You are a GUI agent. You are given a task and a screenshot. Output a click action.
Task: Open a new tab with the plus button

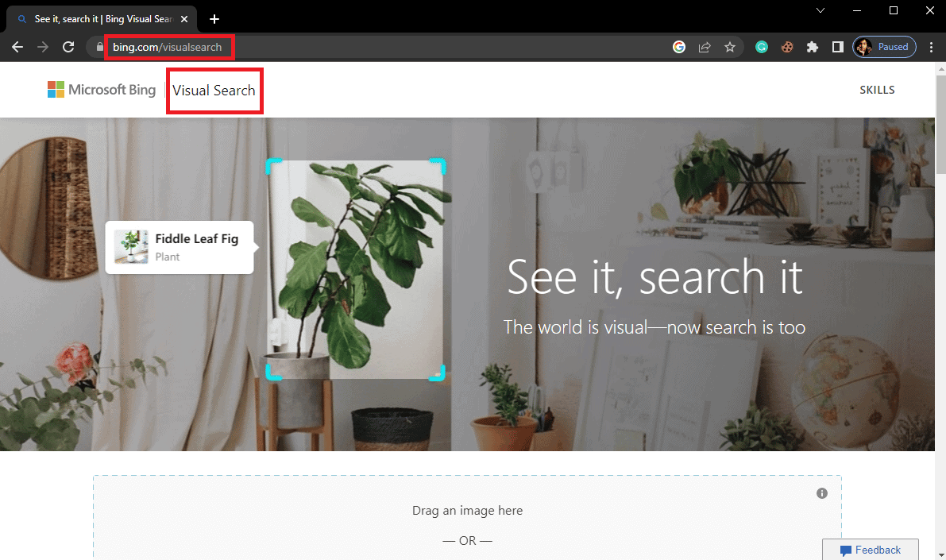(214, 19)
